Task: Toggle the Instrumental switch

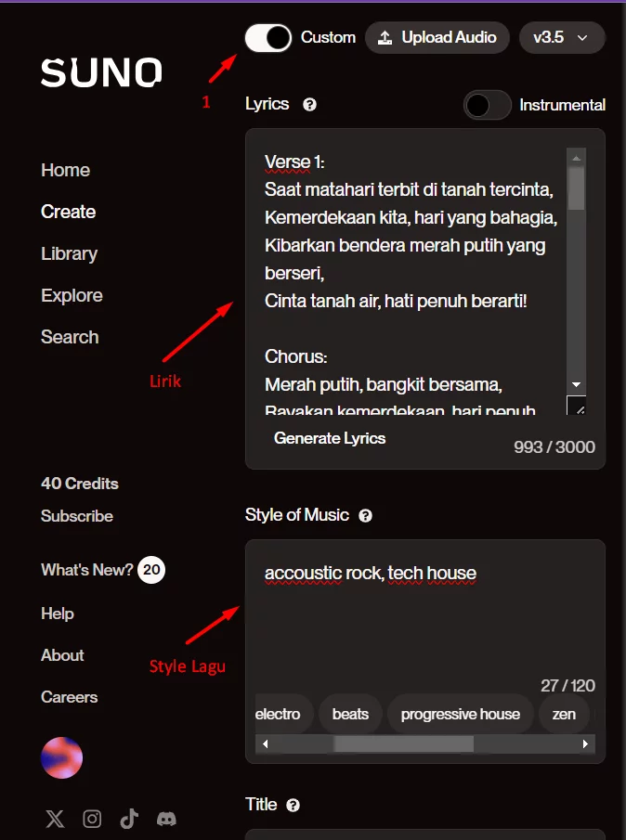Action: pyautogui.click(x=488, y=105)
